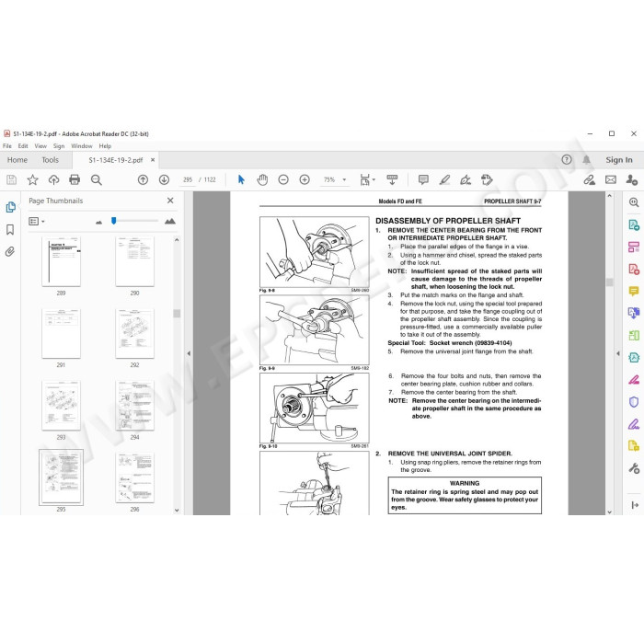
Task: Select page 293 thumbnail
Action: click(62, 406)
